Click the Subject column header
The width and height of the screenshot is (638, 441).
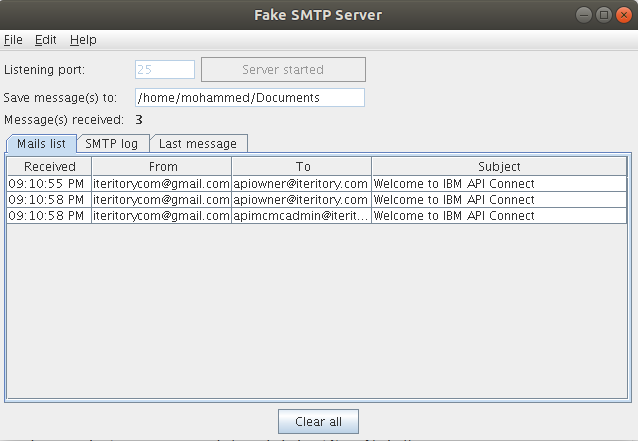tap(499, 167)
